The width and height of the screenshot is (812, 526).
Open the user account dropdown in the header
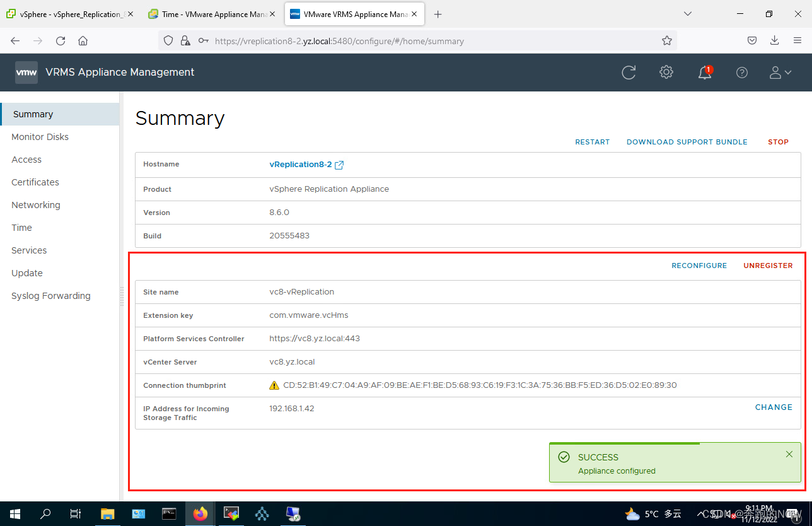pos(780,73)
